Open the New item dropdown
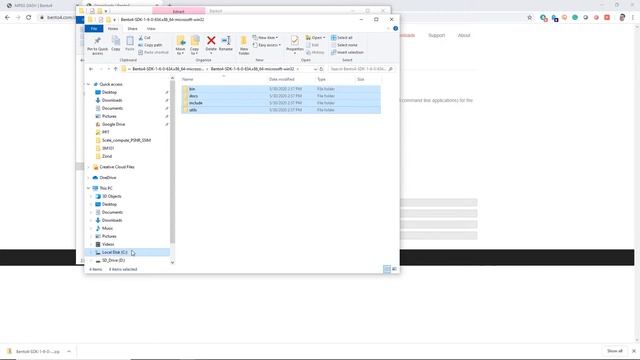The width and height of the screenshot is (640, 360). (x=265, y=38)
